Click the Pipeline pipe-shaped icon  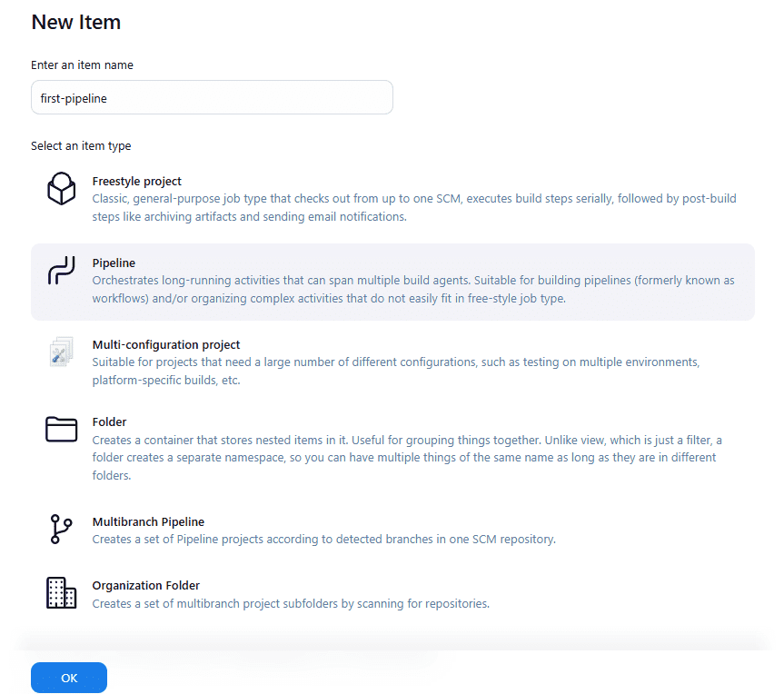[x=62, y=271]
